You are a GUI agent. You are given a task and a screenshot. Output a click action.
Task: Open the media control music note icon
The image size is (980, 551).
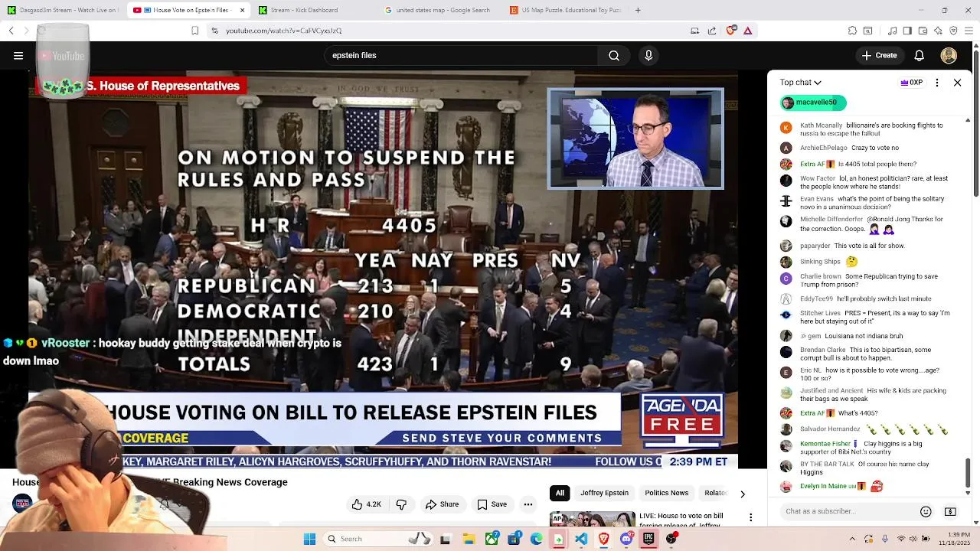pyautogui.click(x=893, y=31)
